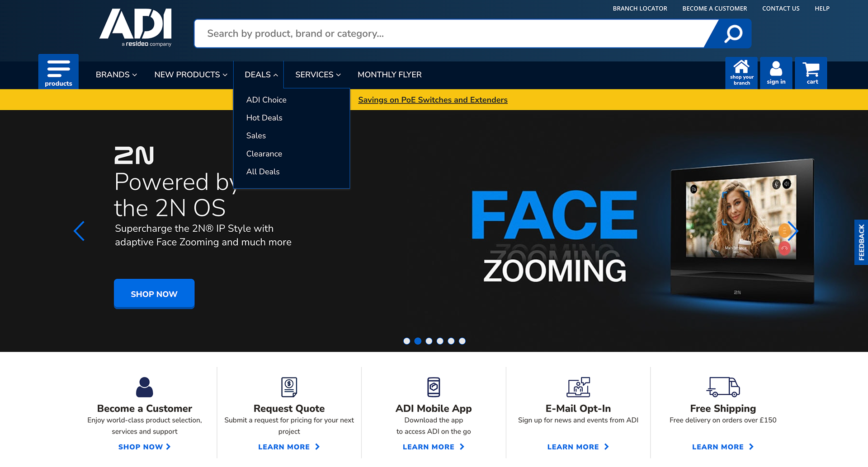Click LEARN MORE under ADI Mobile App

pos(434,447)
